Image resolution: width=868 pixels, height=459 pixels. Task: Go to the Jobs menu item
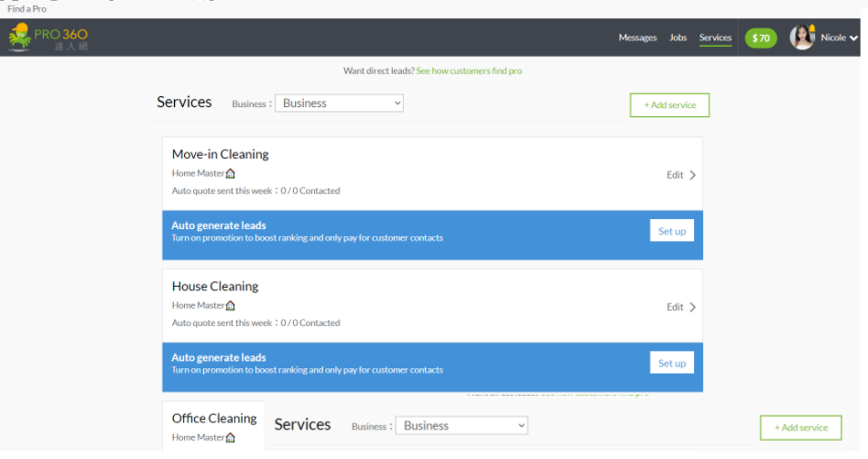coord(678,38)
